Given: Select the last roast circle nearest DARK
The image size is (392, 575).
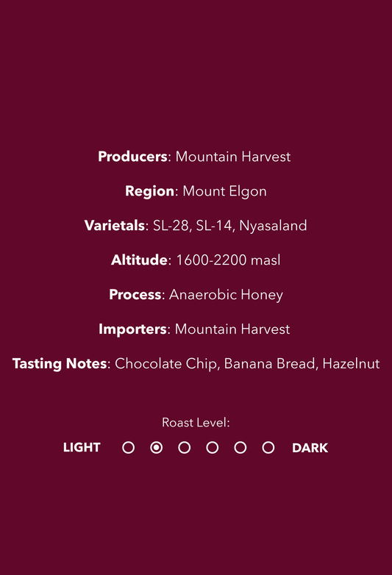Looking at the screenshot, I should (x=268, y=448).
